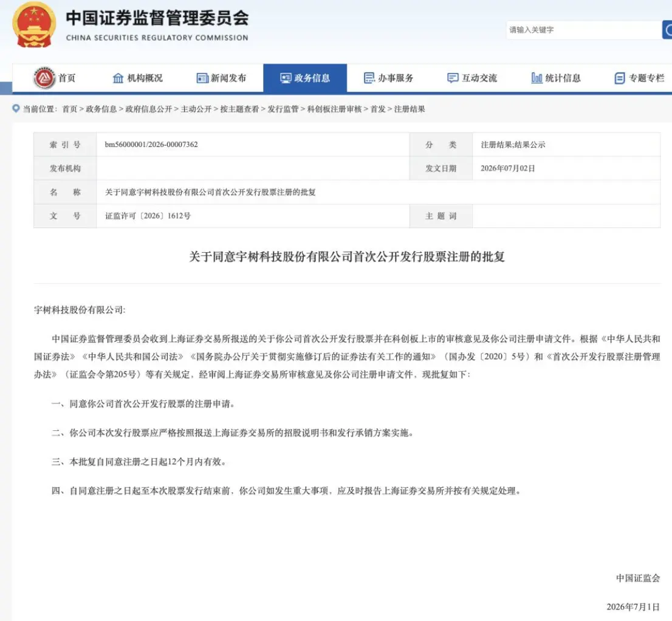Click the red home icon beside 首页
The image size is (672, 621).
coord(44,78)
